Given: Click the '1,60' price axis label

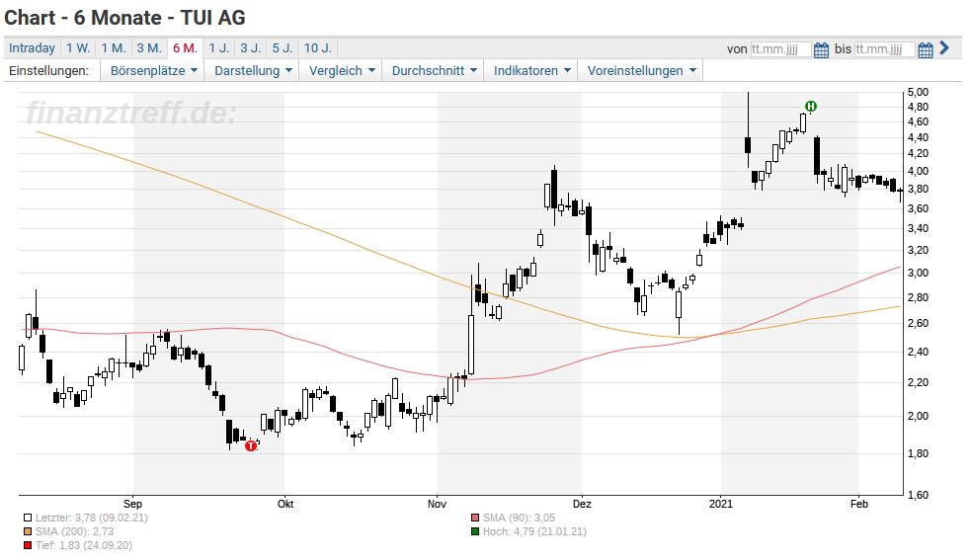Looking at the screenshot, I should point(918,495).
